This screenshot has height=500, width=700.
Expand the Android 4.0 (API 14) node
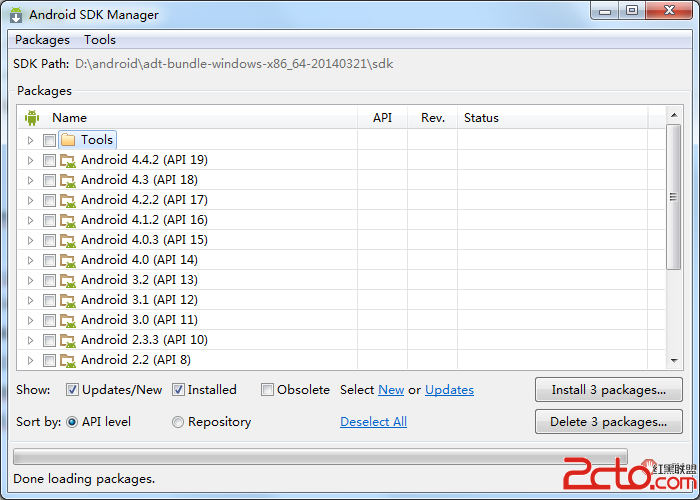pyautogui.click(x=30, y=260)
